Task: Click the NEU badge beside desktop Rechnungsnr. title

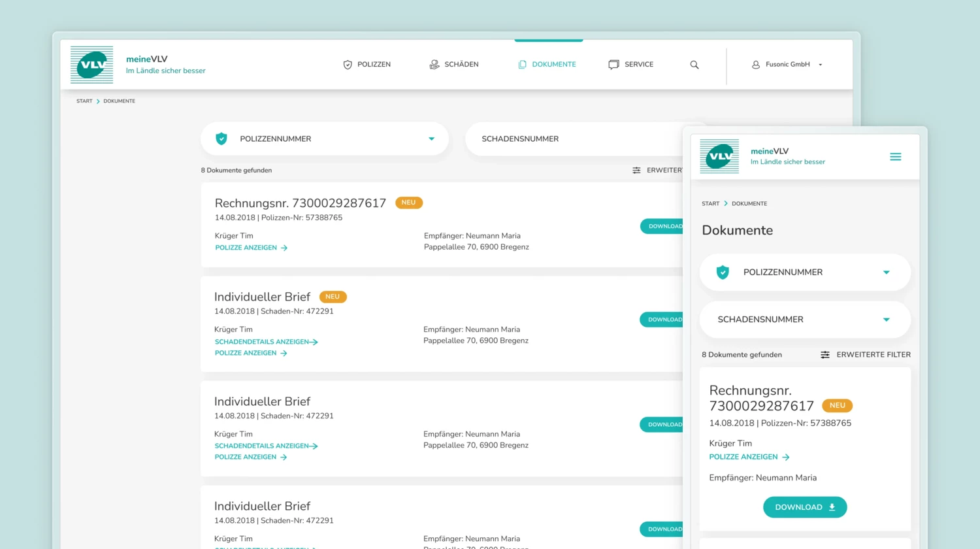Action: tap(409, 203)
